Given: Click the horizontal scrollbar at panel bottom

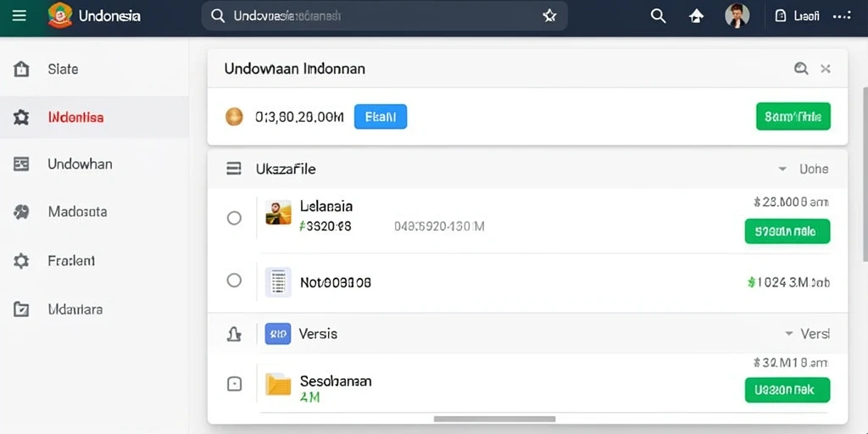Looking at the screenshot, I should (494, 419).
